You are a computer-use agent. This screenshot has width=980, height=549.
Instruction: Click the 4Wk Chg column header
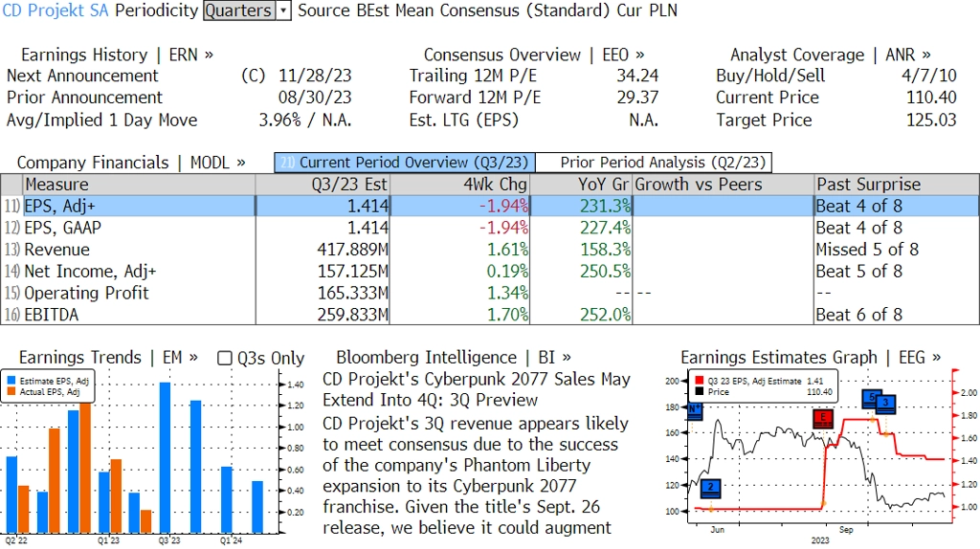tap(460, 185)
